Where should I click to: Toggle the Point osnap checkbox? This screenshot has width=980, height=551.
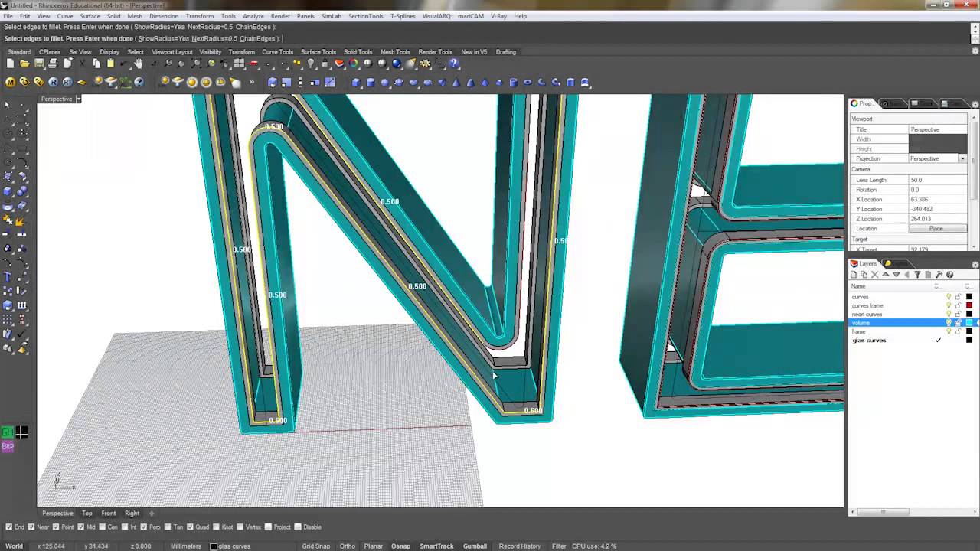(x=56, y=527)
